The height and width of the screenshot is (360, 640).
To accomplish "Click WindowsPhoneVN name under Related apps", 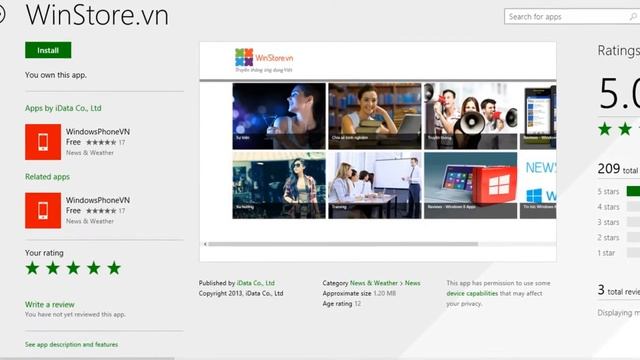I will [98, 200].
